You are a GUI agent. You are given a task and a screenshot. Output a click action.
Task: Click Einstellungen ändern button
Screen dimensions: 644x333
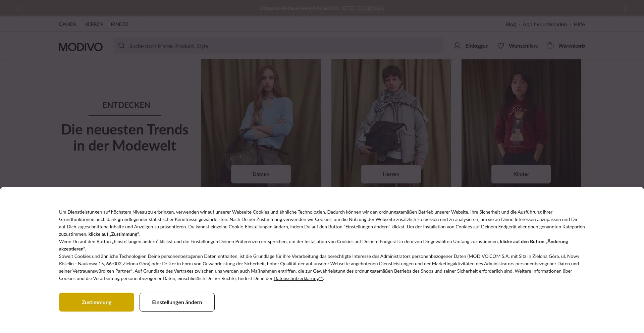coord(177,302)
